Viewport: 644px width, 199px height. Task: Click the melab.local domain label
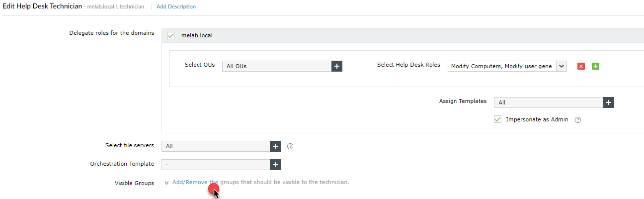point(197,36)
